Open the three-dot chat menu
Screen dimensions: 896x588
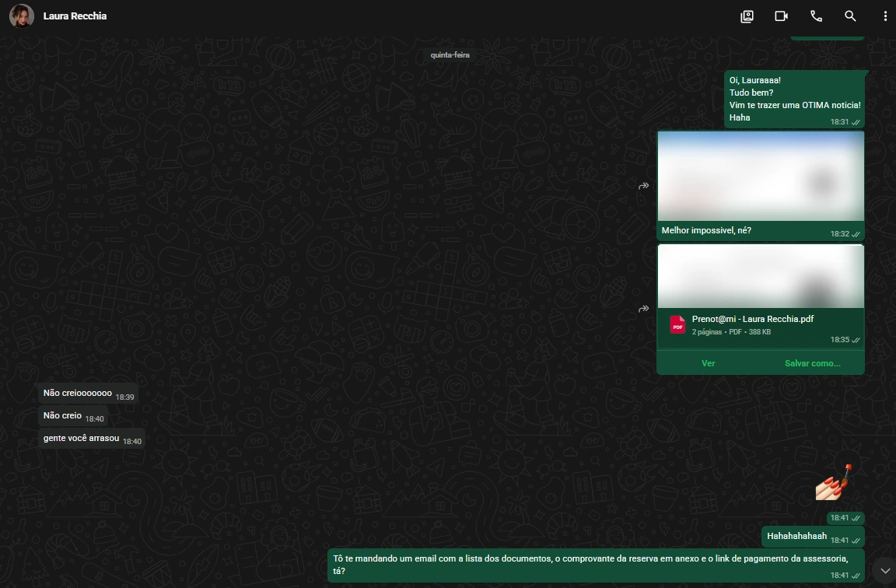click(885, 16)
